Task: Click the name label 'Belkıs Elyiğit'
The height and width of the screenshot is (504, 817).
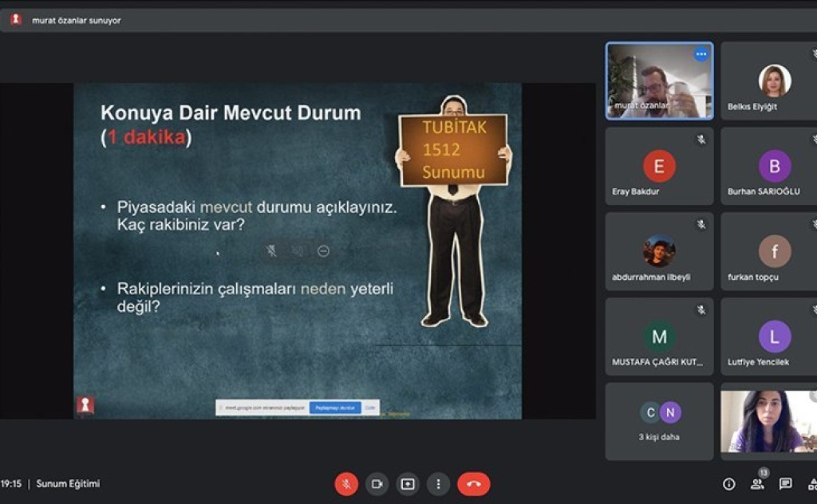Action: pos(752,106)
